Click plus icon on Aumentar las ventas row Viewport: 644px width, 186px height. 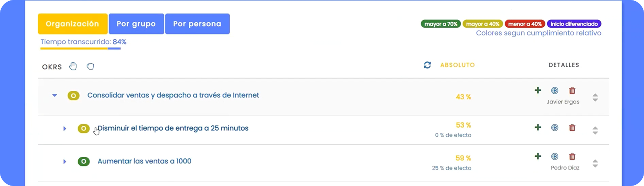[x=538, y=156]
